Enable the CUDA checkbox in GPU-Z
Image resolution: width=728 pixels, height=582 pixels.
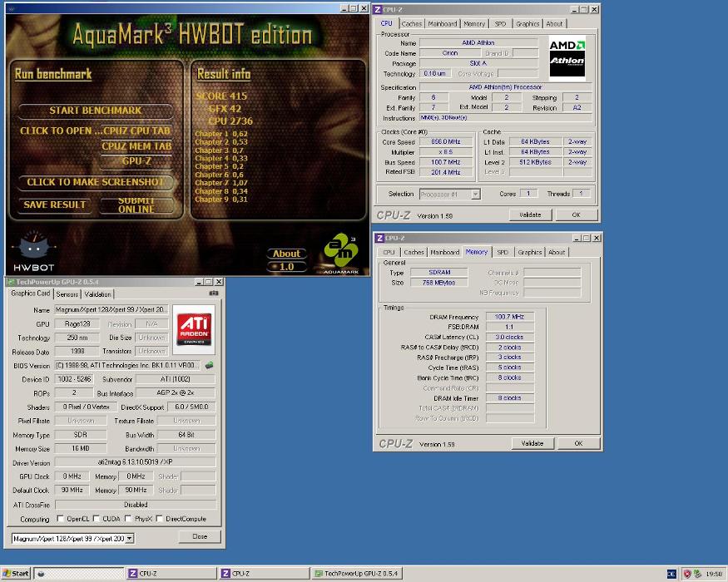97,519
